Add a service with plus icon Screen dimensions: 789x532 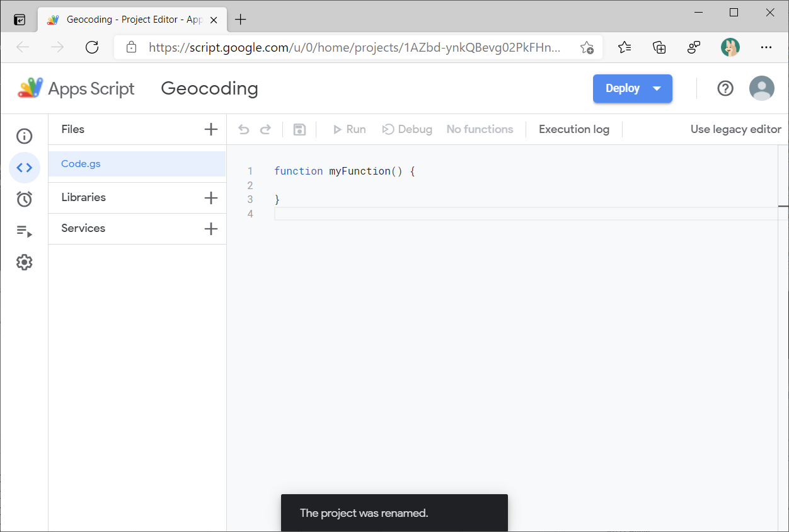pyautogui.click(x=211, y=229)
